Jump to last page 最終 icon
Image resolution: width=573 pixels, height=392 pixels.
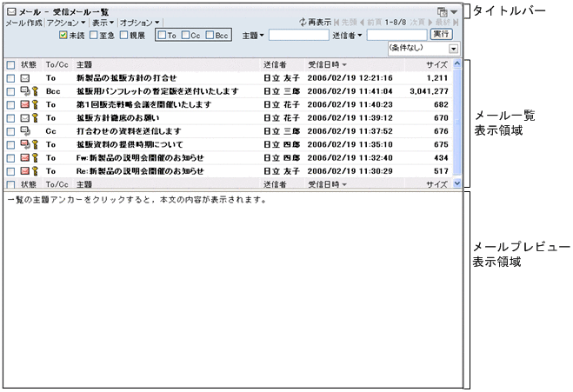click(456, 23)
